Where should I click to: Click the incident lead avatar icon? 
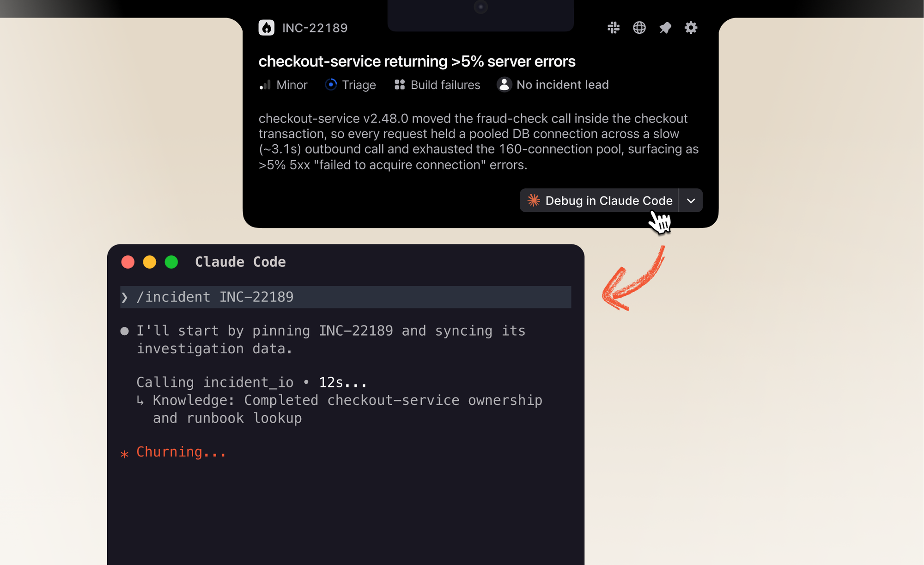(x=504, y=85)
